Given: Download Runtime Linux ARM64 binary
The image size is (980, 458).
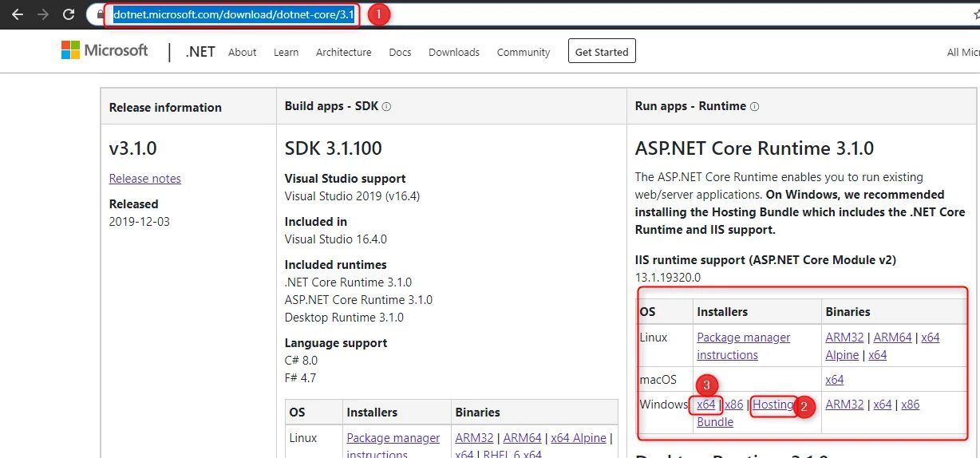Looking at the screenshot, I should [x=892, y=338].
